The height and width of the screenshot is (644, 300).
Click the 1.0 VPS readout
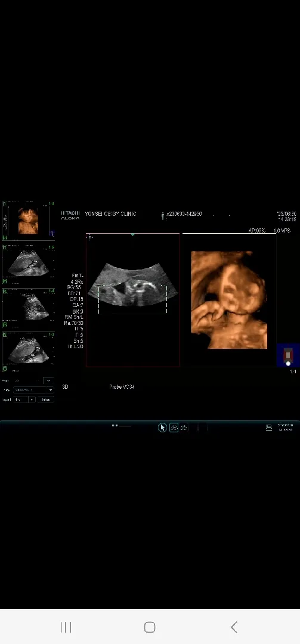click(282, 231)
